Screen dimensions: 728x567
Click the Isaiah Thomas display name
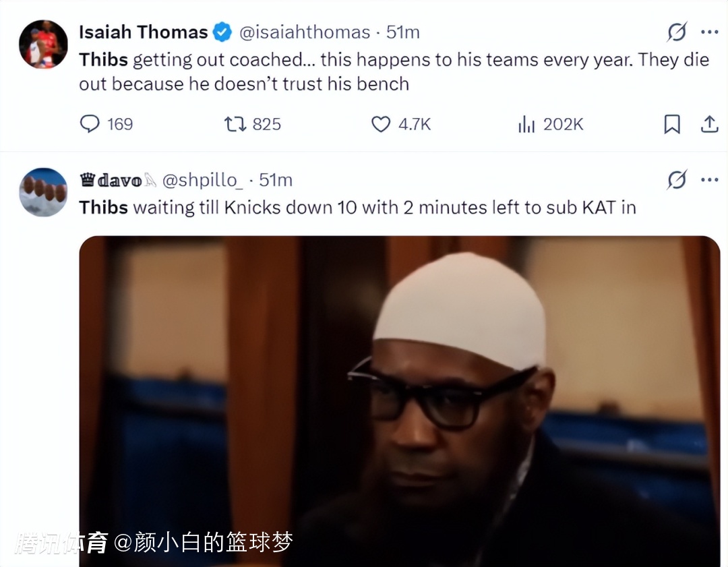click(x=144, y=32)
